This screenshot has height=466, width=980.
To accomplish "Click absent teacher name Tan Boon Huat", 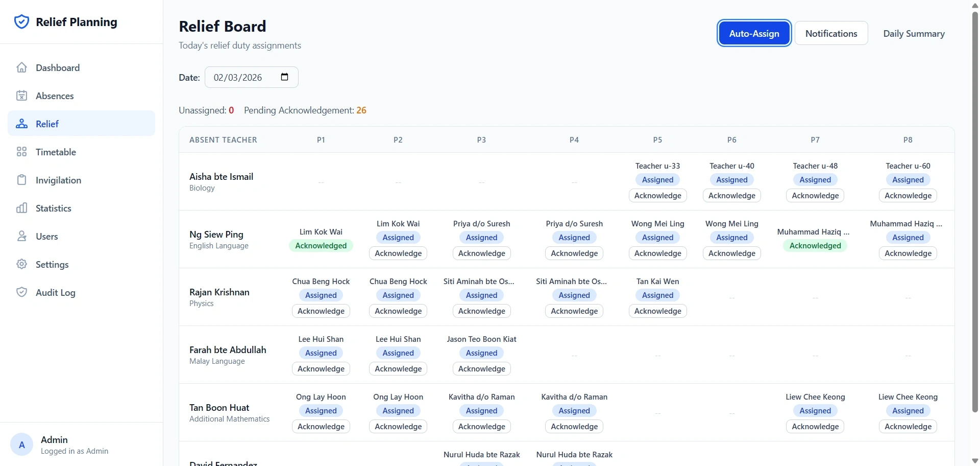I will coord(219,408).
